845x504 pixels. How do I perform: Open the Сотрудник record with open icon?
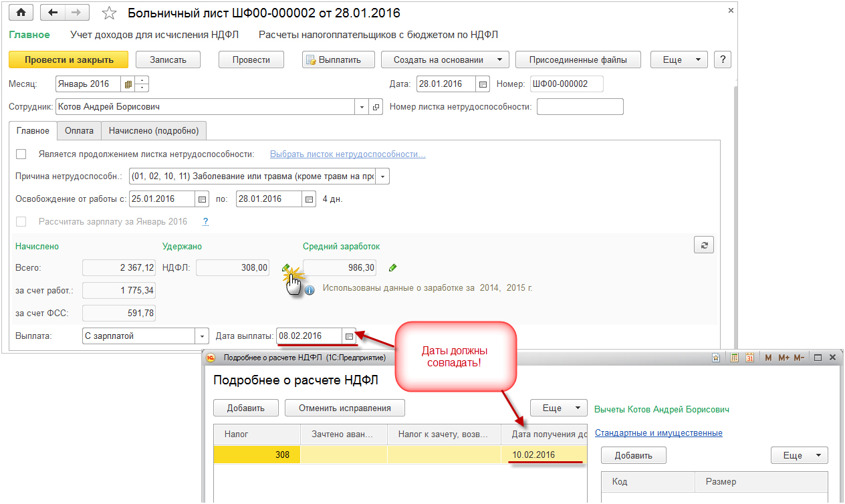pos(376,107)
